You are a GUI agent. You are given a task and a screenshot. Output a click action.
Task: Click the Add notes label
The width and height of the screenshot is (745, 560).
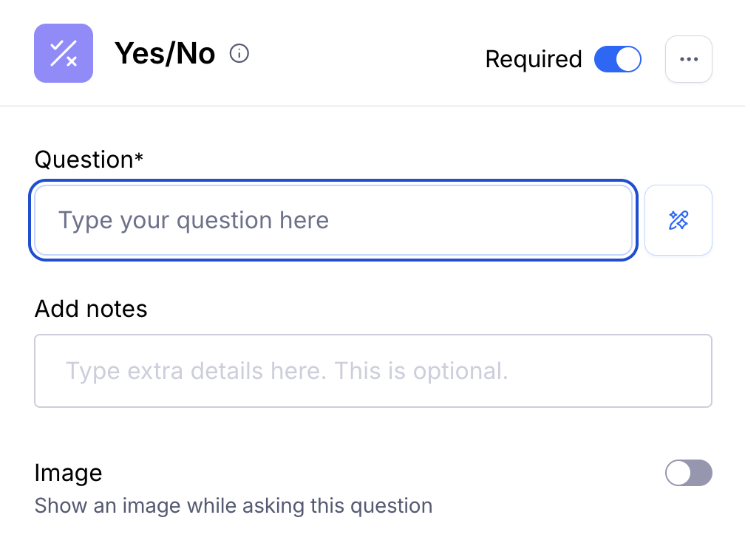[91, 308]
